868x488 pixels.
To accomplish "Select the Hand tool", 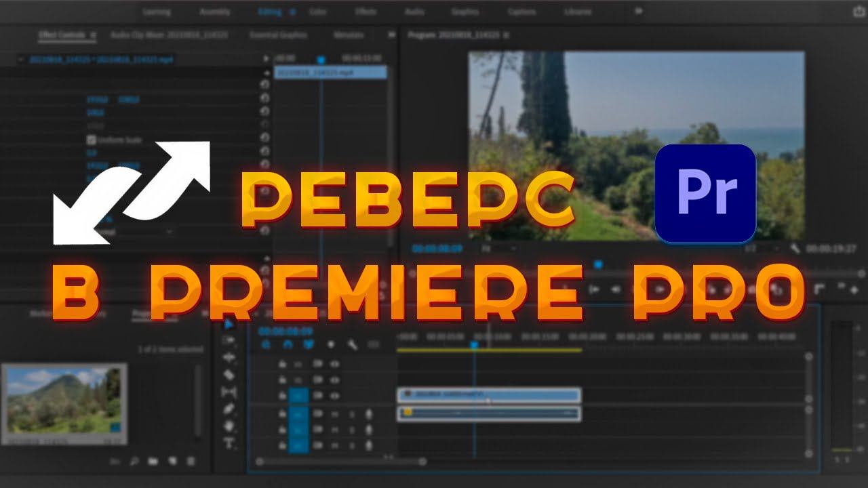I will tap(229, 426).
